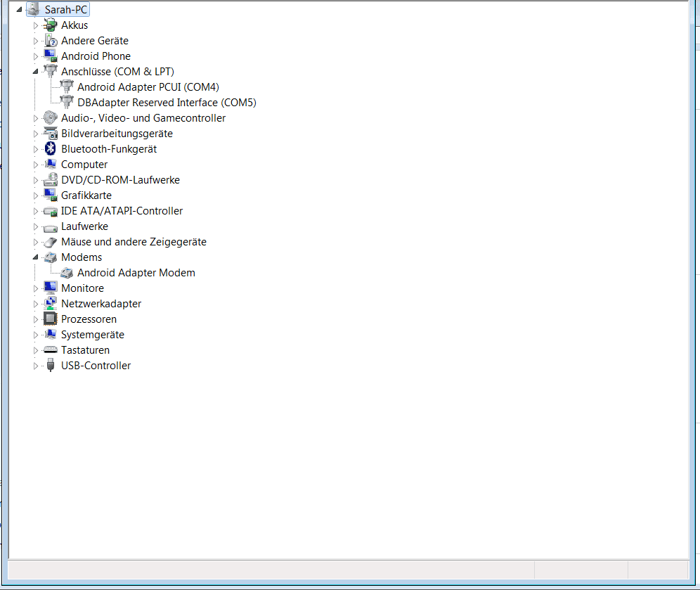Click the Laufwerke disk drive icon

pyautogui.click(x=51, y=227)
